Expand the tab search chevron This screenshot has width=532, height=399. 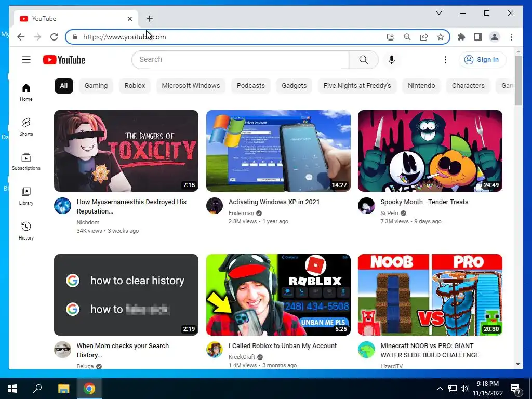pos(438,13)
